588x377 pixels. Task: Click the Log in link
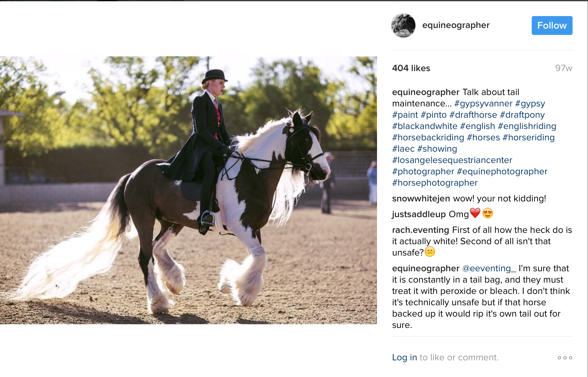coord(404,357)
